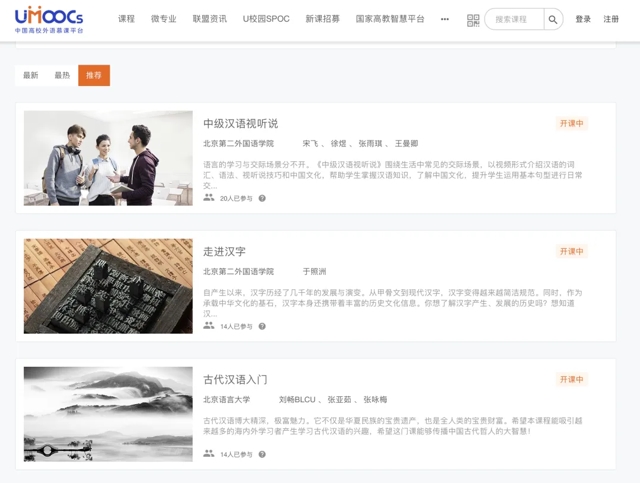Click instructor name 张雨琪
The width and height of the screenshot is (640, 483).
click(x=370, y=144)
